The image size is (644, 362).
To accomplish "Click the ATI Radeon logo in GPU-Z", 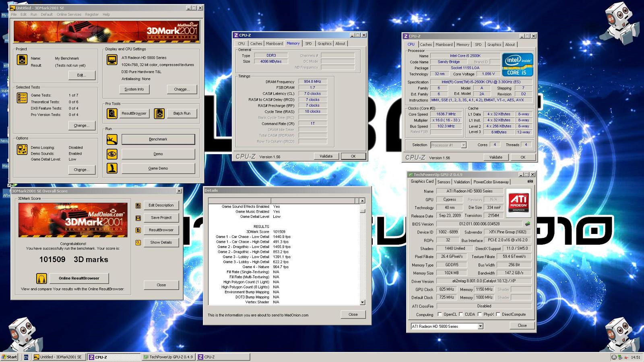I will coord(518,202).
